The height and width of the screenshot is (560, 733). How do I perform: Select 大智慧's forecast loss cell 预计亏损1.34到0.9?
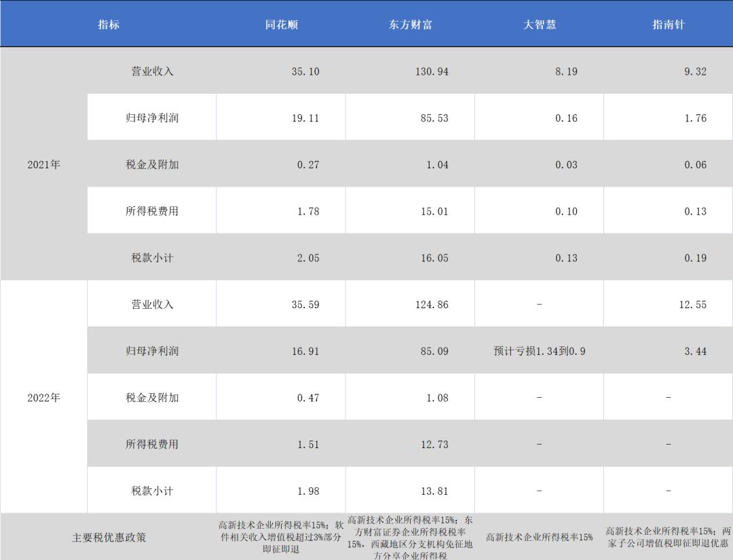point(540,350)
